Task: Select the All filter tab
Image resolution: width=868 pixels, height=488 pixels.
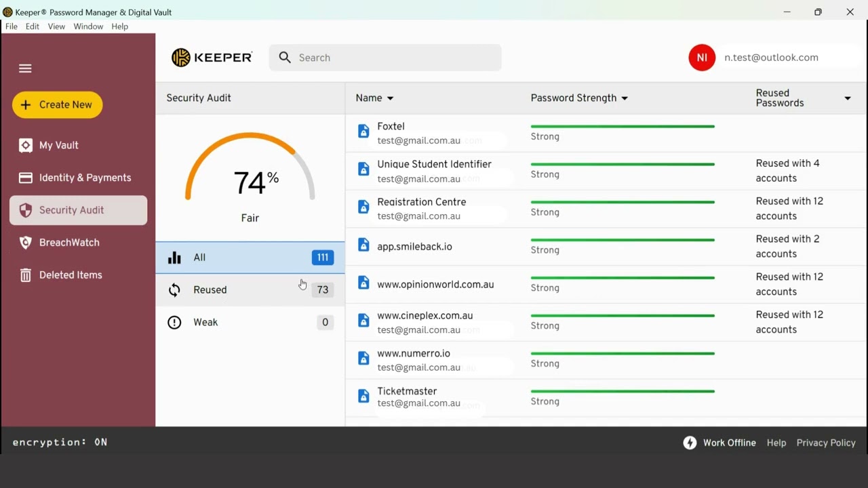Action: click(x=250, y=258)
